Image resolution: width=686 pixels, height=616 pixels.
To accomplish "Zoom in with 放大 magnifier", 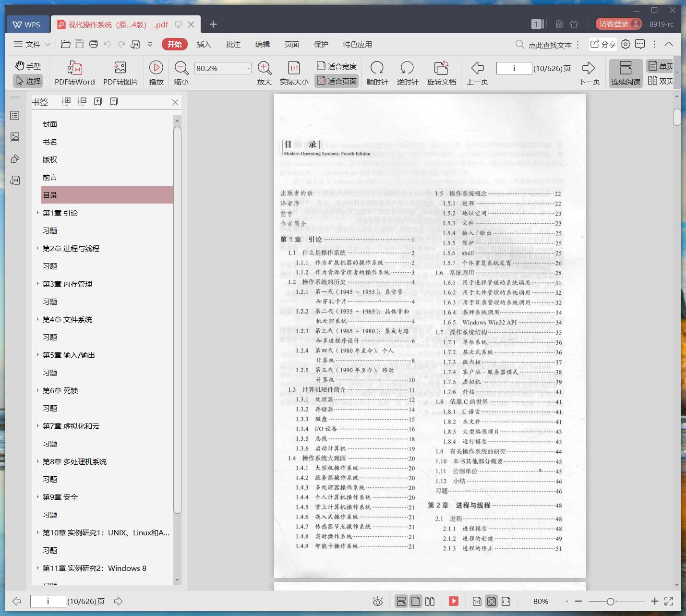I will pos(264,73).
